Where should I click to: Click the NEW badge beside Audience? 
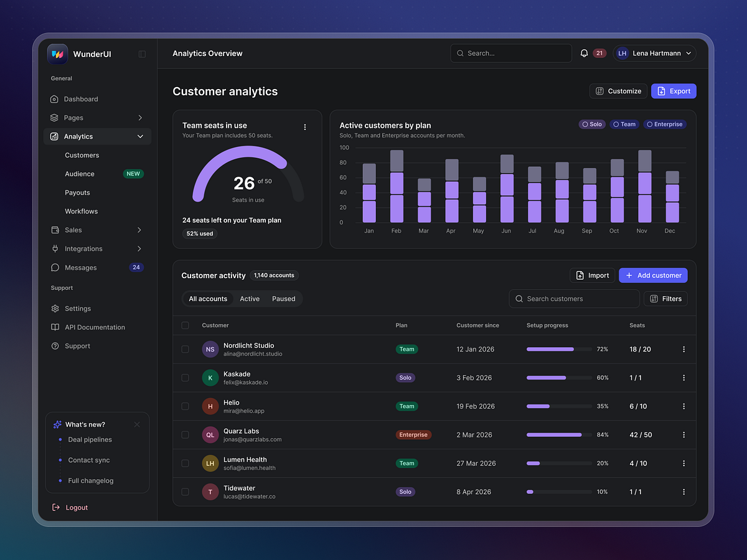(x=133, y=174)
